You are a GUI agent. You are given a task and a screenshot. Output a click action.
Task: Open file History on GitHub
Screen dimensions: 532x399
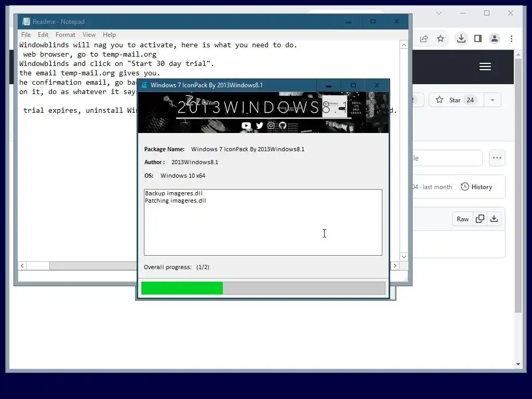[476, 187]
